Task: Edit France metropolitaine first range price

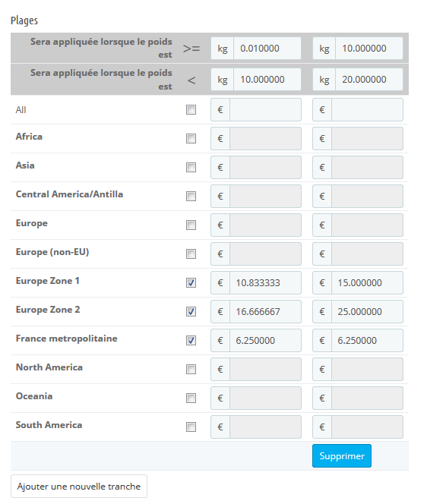Action: click(x=265, y=340)
